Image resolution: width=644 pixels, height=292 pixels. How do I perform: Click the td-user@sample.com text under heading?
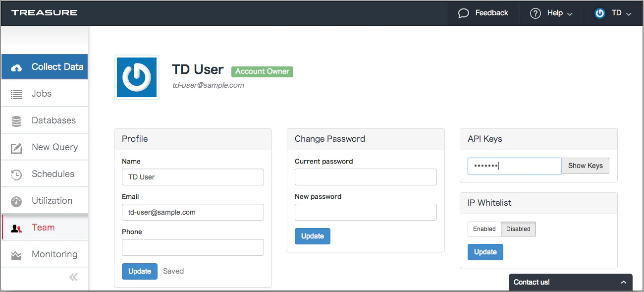pyautogui.click(x=208, y=85)
